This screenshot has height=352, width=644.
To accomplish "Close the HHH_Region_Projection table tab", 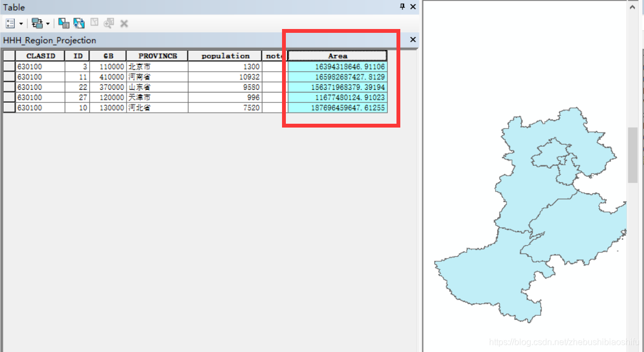I will click(413, 39).
